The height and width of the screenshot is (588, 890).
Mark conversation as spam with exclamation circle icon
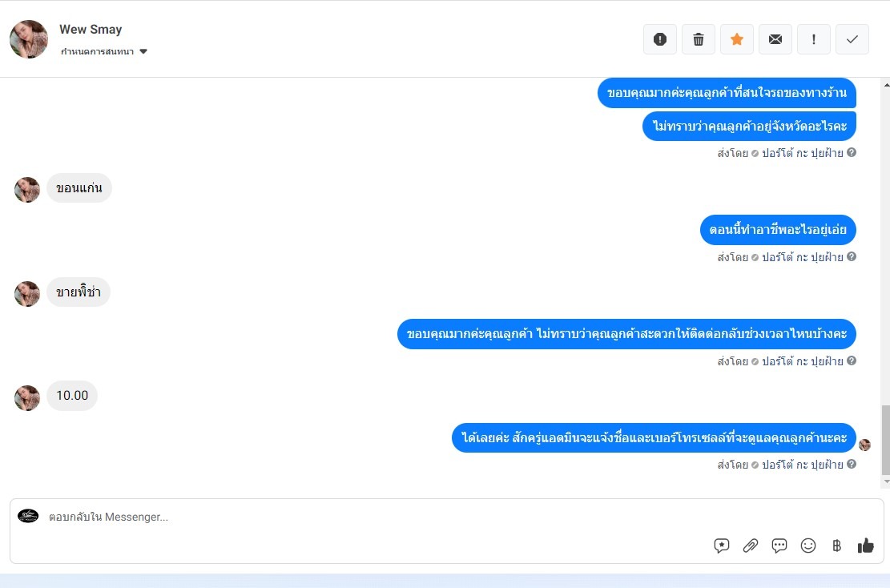[x=659, y=39]
